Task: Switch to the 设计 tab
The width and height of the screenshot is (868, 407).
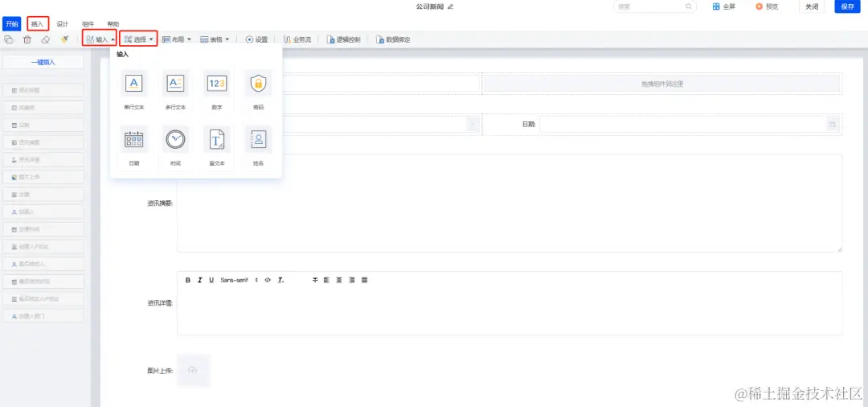Action: (63, 24)
